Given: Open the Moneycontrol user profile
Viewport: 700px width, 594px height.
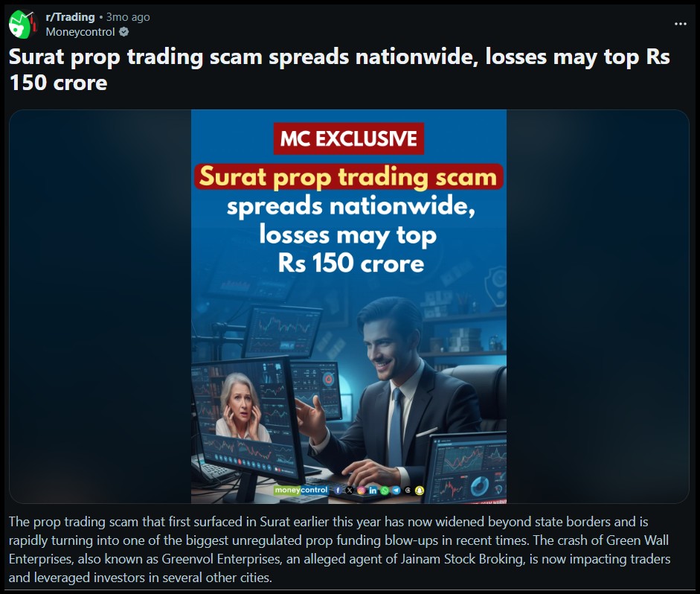Looking at the screenshot, I should coord(80,32).
